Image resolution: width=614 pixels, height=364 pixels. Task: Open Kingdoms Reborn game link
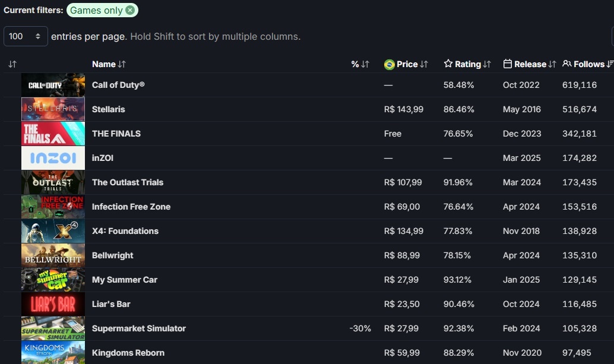point(128,353)
